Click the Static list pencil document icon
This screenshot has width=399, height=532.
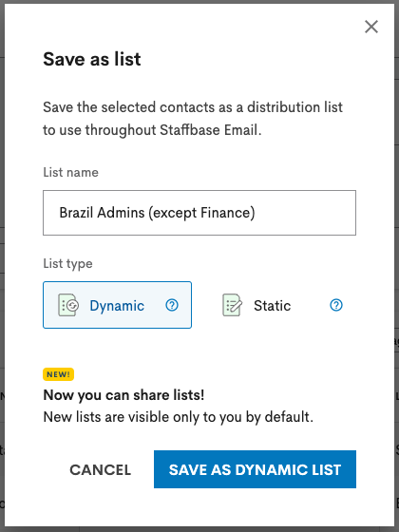click(233, 305)
